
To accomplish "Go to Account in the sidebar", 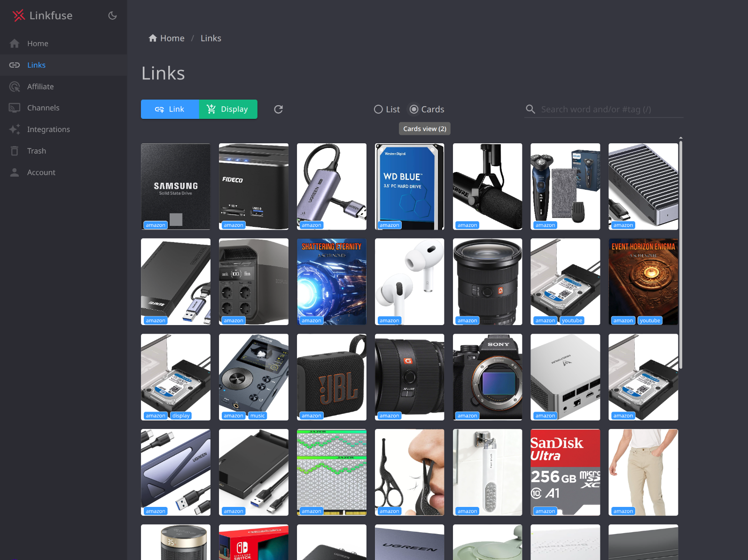I will [x=41, y=172].
